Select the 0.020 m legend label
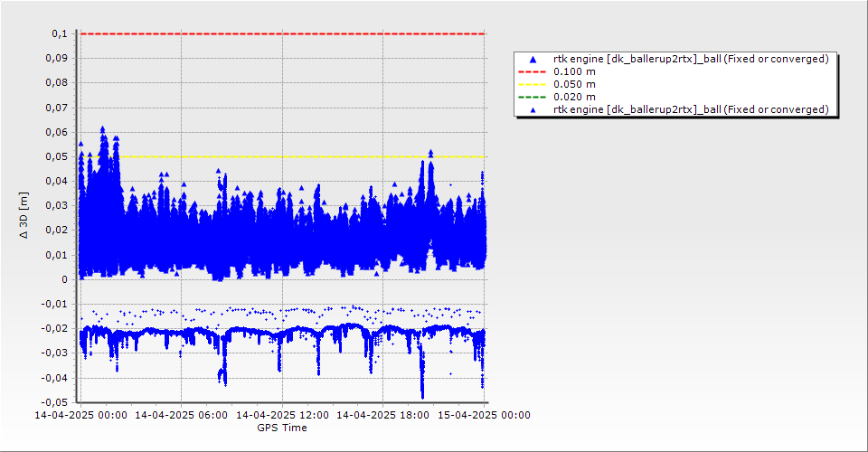 tap(575, 97)
